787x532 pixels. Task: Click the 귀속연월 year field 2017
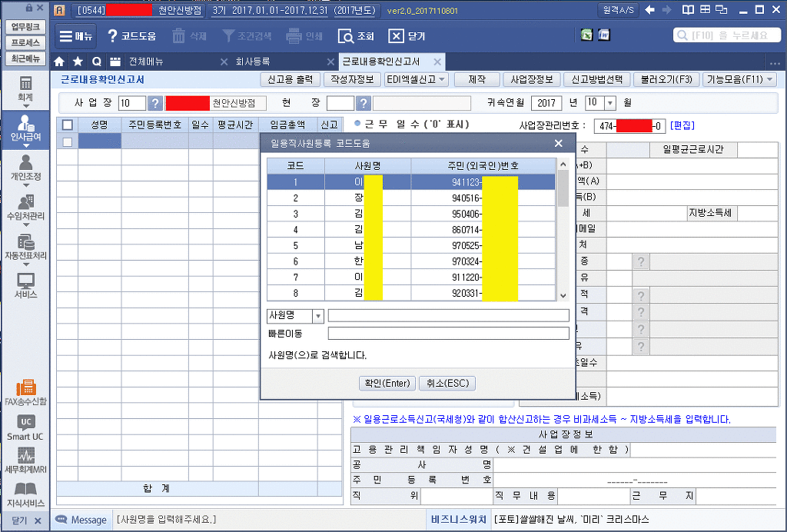[546, 103]
